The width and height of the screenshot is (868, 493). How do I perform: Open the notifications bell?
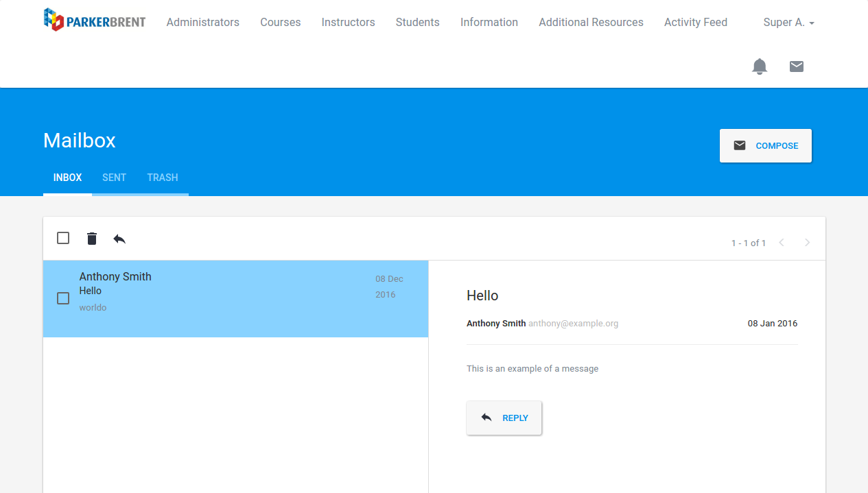(759, 67)
